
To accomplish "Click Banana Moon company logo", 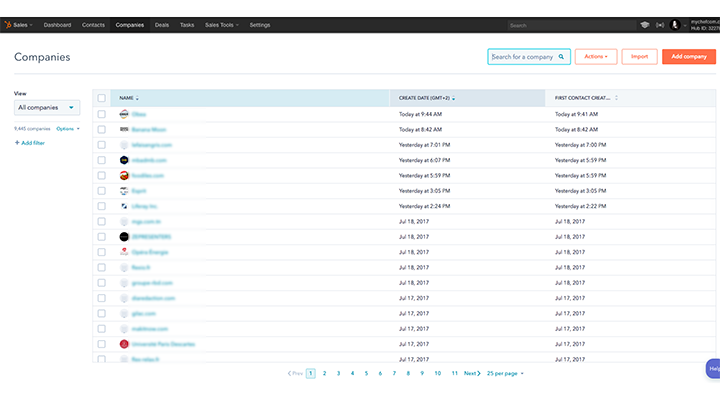I will pyautogui.click(x=124, y=130).
